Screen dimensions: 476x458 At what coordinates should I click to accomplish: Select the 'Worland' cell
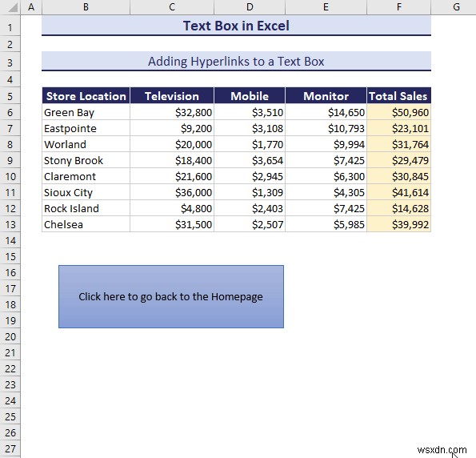(86, 144)
